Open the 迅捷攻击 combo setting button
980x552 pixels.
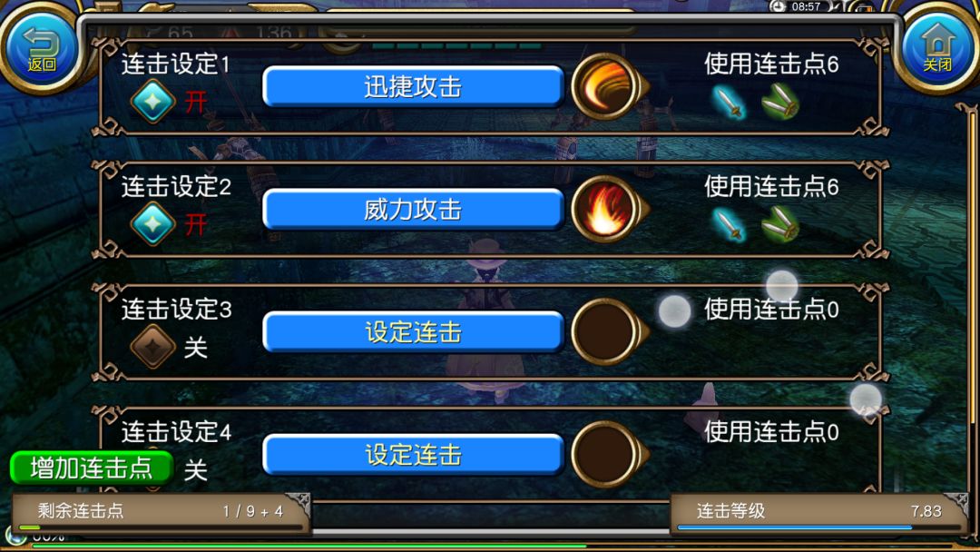point(413,87)
